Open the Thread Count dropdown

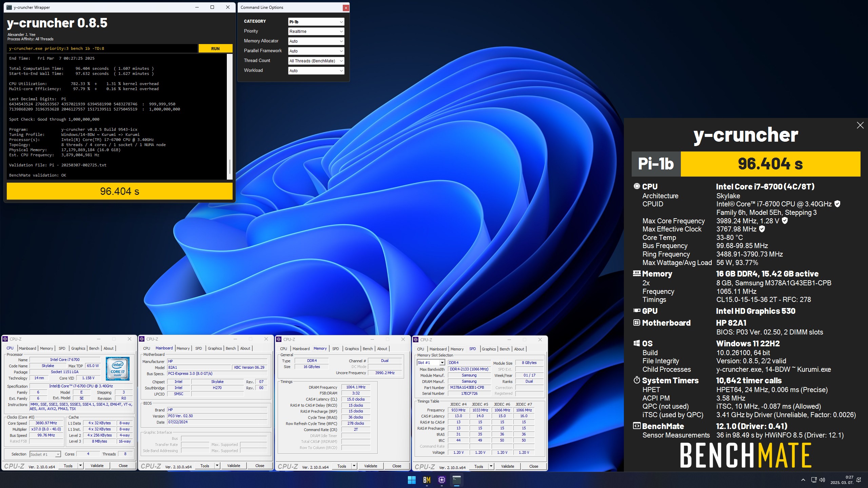[x=316, y=61]
